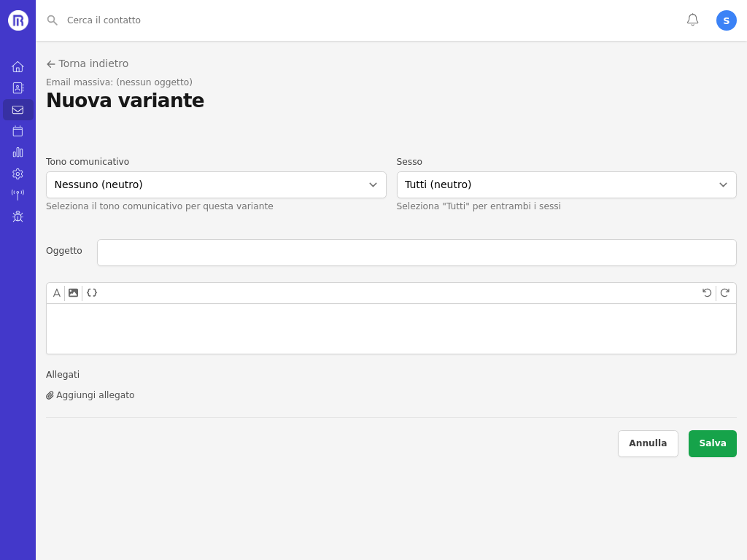Focus the Oggetto input field
Image resolution: width=747 pixels, height=560 pixels.
point(417,253)
